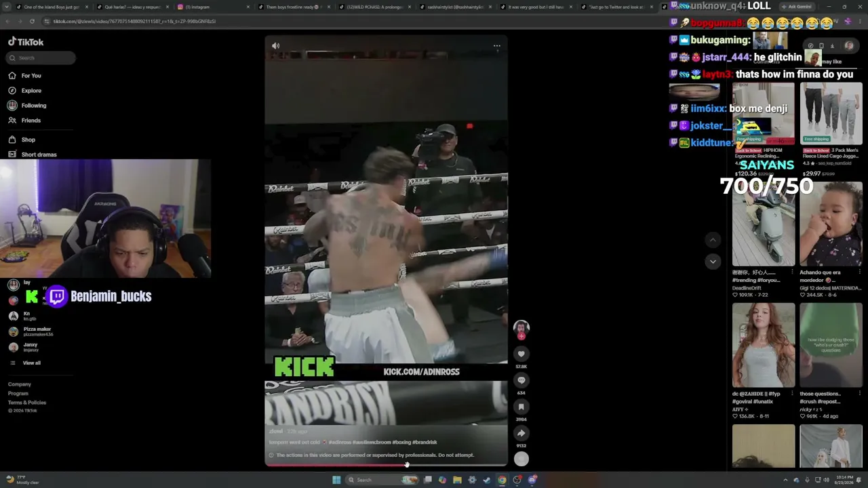Reload the page
Image resolution: width=868 pixels, height=488 pixels.
pyautogui.click(x=31, y=21)
